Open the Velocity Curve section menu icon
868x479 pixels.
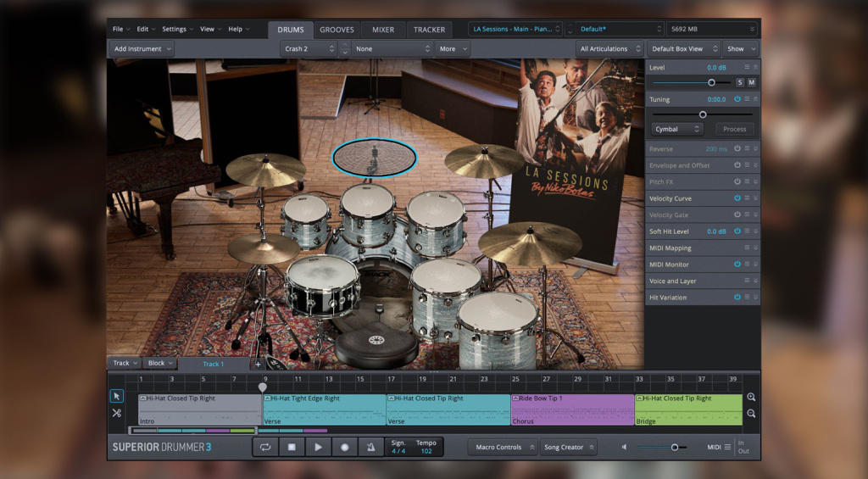[747, 198]
